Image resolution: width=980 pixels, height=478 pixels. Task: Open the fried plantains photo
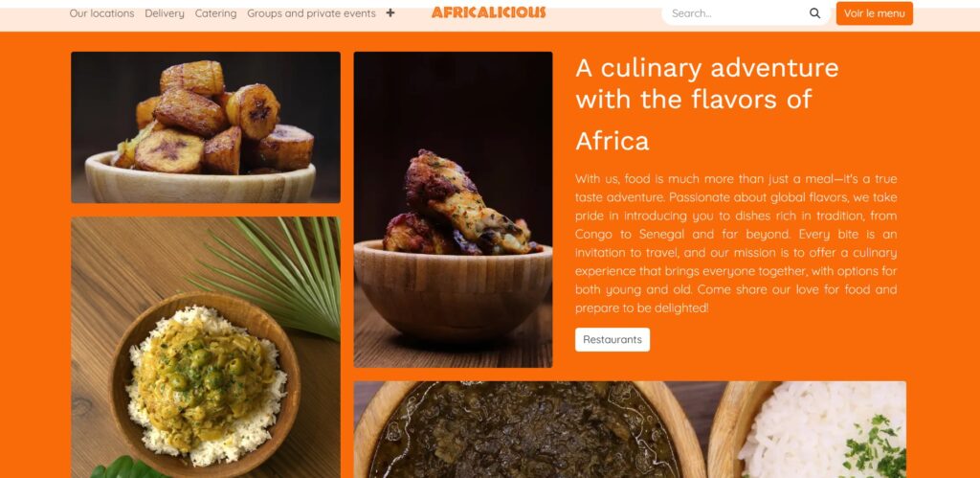tap(206, 127)
